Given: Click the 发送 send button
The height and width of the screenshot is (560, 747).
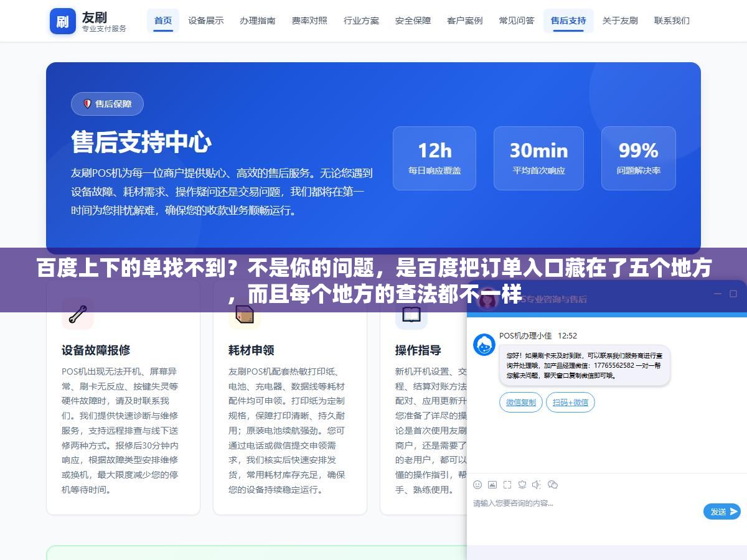Looking at the screenshot, I should click(722, 511).
